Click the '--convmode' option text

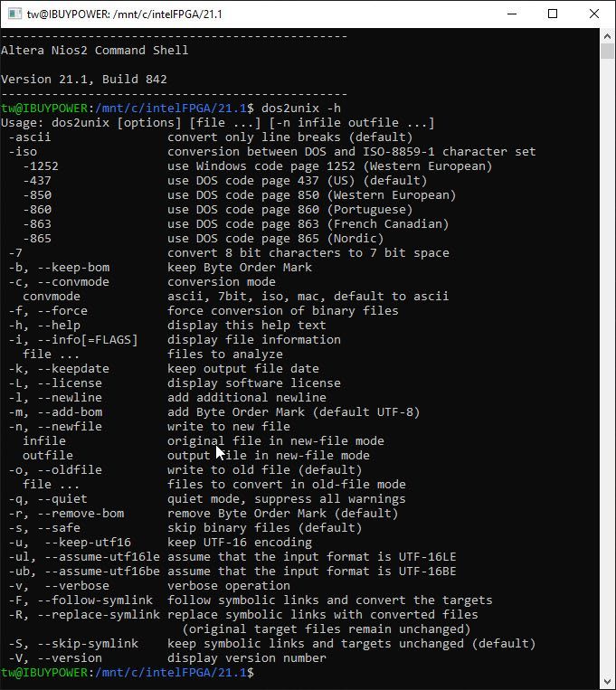click(x=81, y=282)
